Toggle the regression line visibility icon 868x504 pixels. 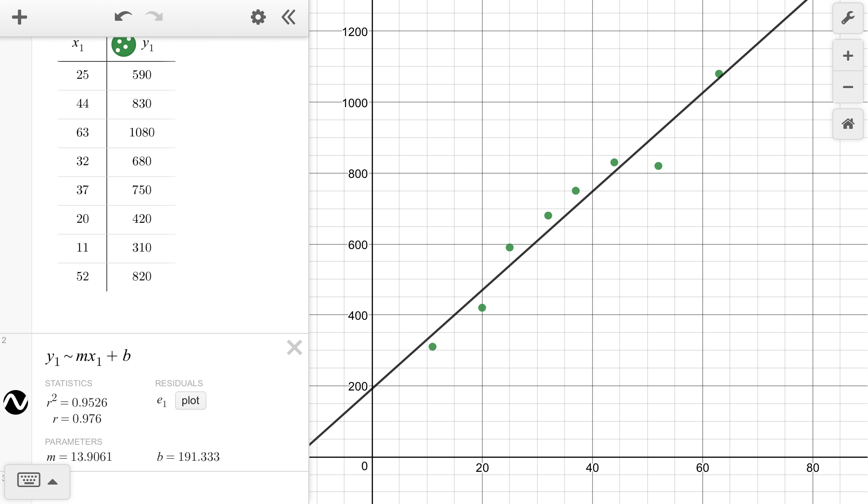(x=16, y=402)
